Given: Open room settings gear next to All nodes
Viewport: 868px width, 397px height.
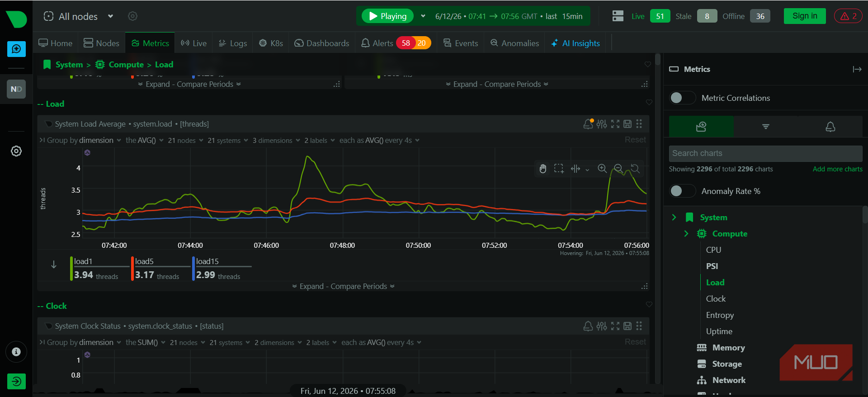Looking at the screenshot, I should [x=132, y=16].
